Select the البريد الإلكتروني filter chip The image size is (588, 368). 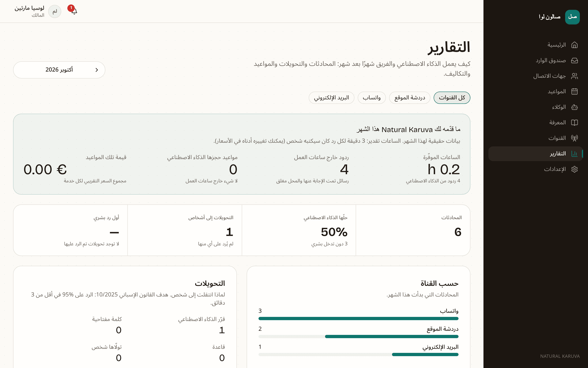[331, 98]
